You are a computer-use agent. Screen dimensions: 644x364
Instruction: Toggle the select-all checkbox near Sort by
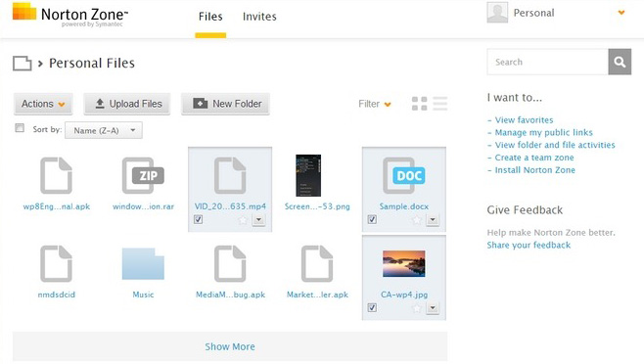coord(20,128)
